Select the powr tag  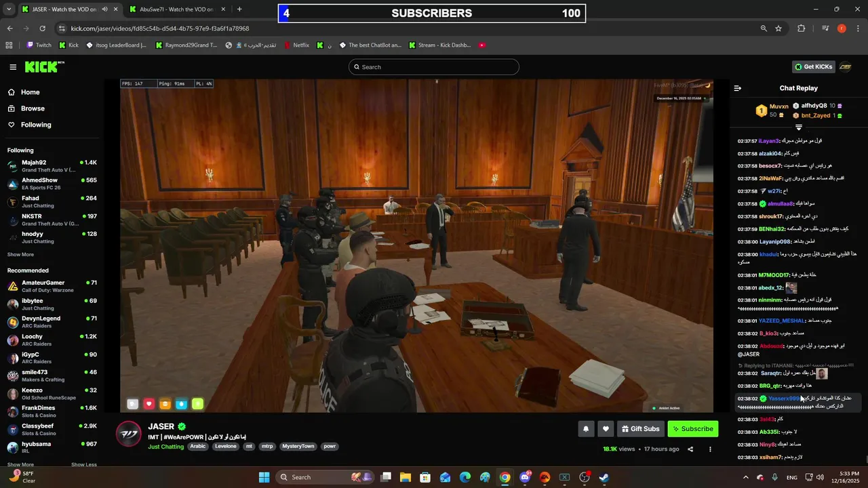(330, 447)
